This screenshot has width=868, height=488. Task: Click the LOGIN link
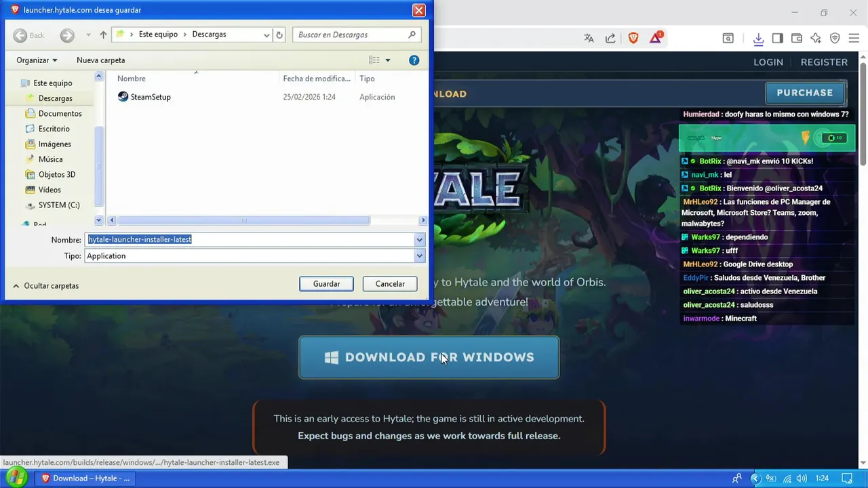click(x=768, y=62)
